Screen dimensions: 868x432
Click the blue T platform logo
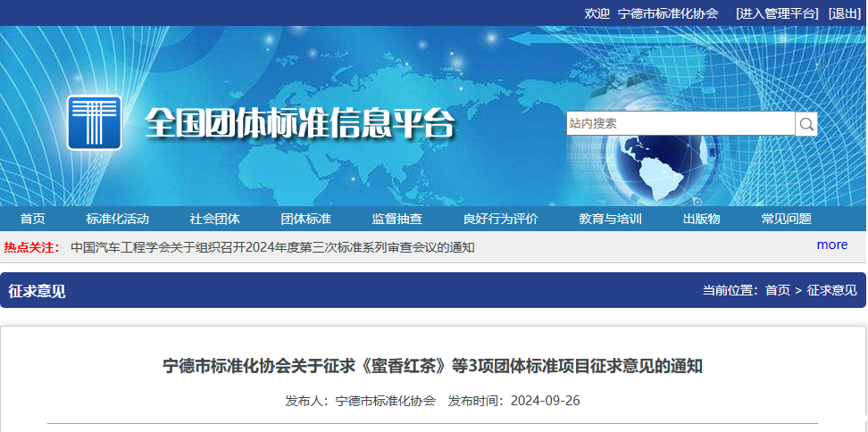95,122
